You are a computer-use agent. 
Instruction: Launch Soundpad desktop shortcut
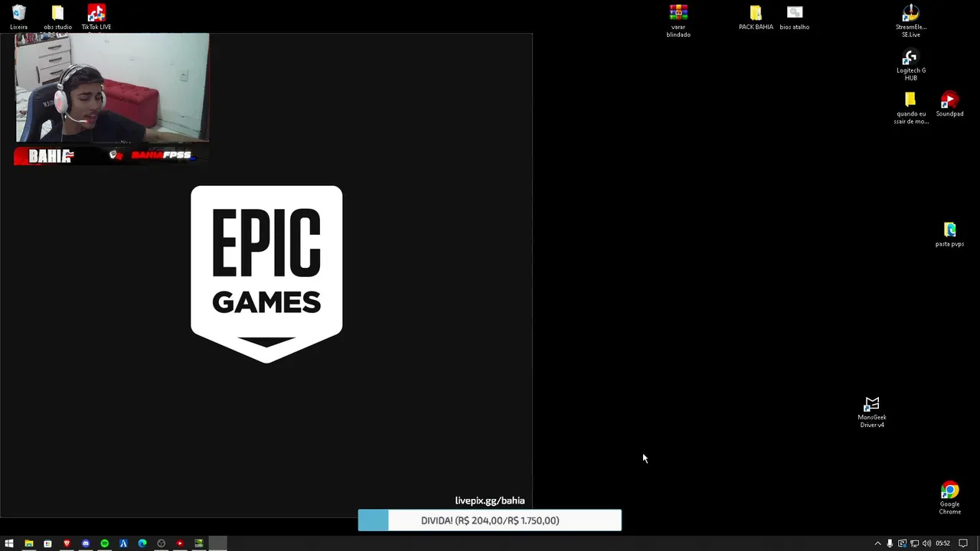[x=949, y=105]
